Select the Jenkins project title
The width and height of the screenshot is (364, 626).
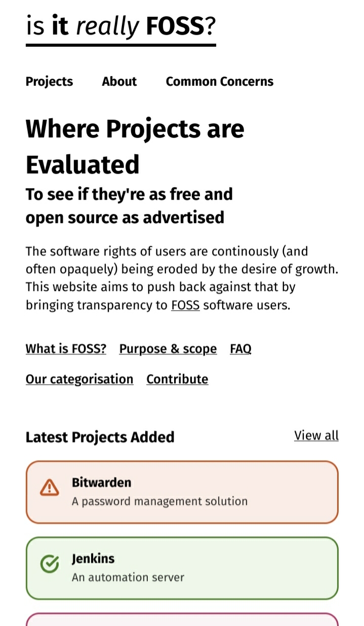pos(93,559)
